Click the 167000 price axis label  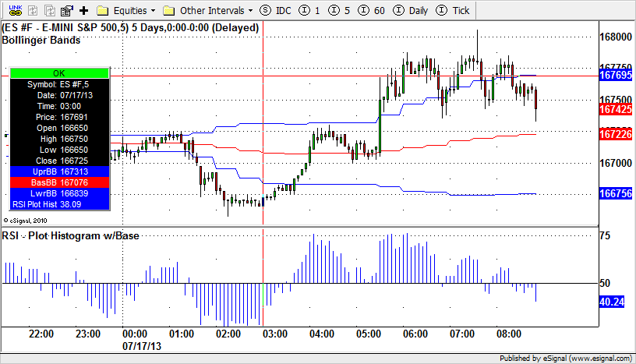pyautogui.click(x=616, y=163)
